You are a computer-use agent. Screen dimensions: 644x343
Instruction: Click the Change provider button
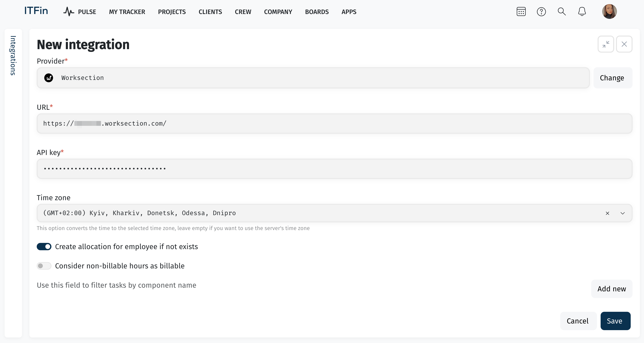coord(613,78)
